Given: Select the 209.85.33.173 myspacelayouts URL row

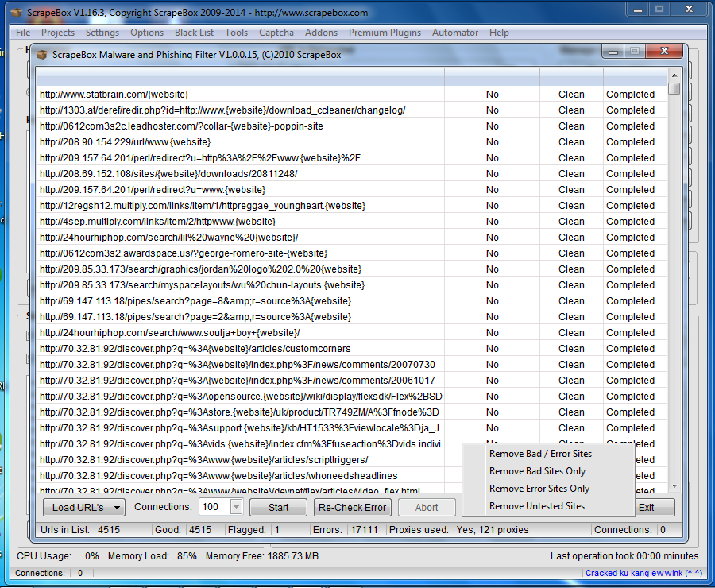Looking at the screenshot, I should (352, 285).
